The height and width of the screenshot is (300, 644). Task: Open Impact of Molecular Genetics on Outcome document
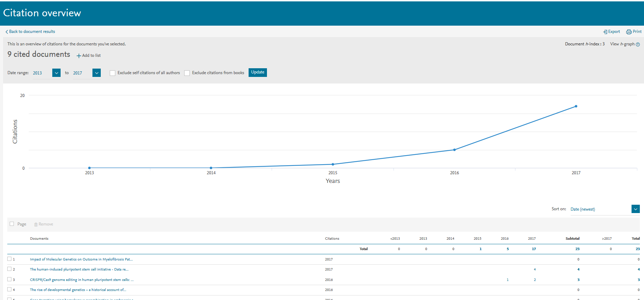(81, 259)
